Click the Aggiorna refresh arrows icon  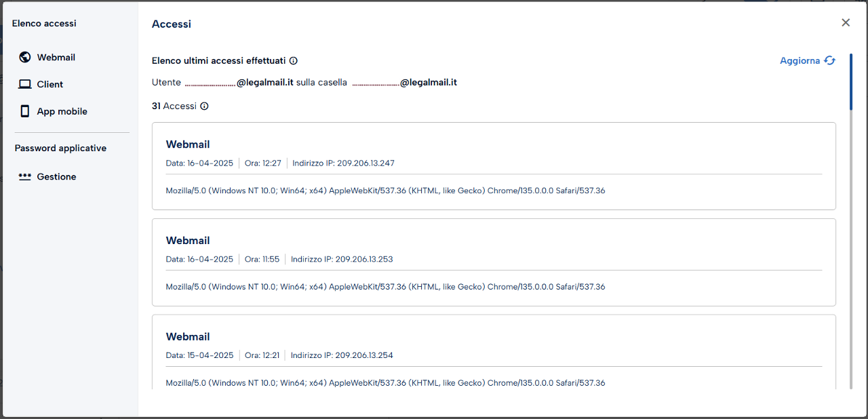point(830,60)
